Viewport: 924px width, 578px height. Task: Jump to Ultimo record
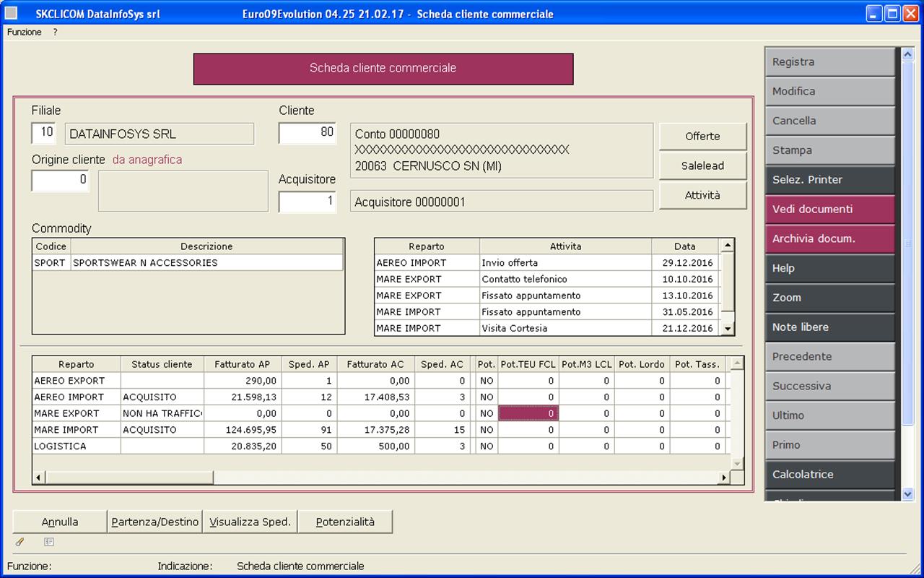coord(830,415)
